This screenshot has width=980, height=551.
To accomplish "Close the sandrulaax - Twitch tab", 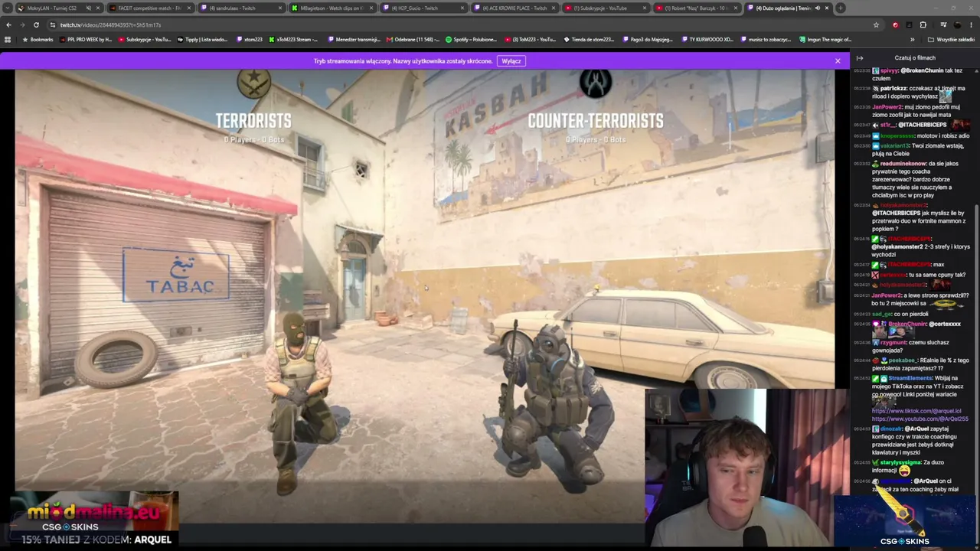I will [280, 8].
